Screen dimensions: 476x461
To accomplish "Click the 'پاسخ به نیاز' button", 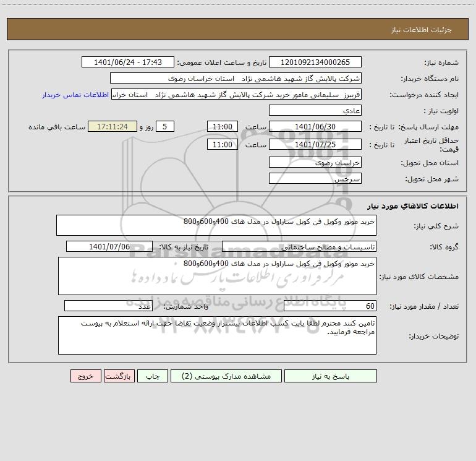I will click(331, 376).
